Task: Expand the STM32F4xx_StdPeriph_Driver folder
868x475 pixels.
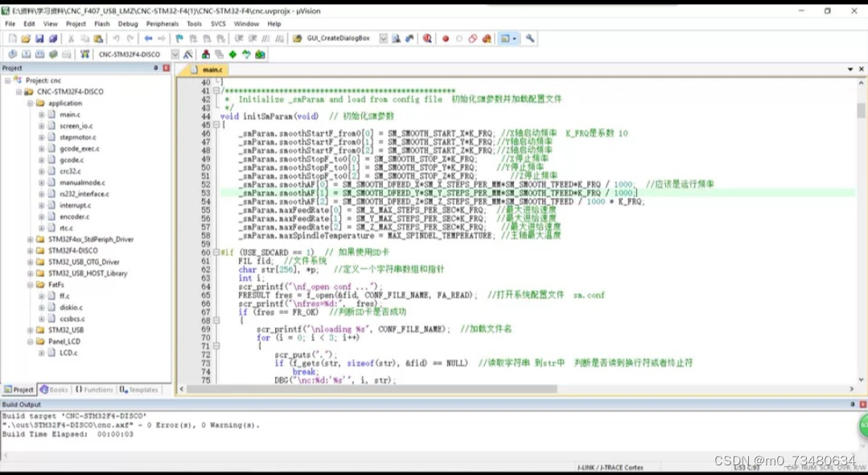Action: [30, 239]
